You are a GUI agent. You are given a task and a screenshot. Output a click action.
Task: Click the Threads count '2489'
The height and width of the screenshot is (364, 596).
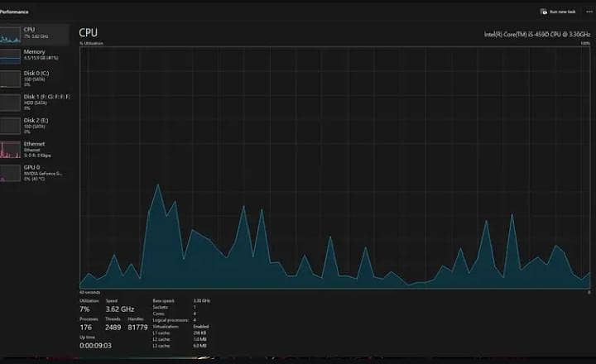(x=113, y=328)
